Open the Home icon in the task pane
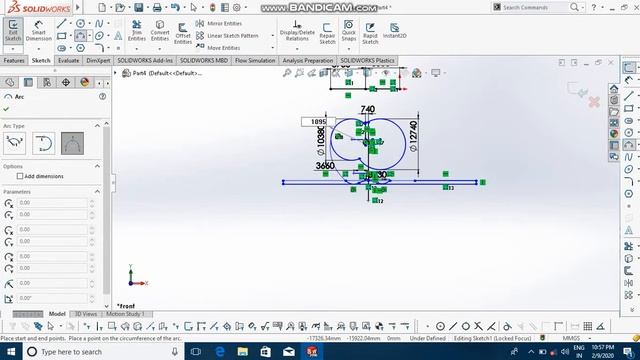 click(x=614, y=89)
